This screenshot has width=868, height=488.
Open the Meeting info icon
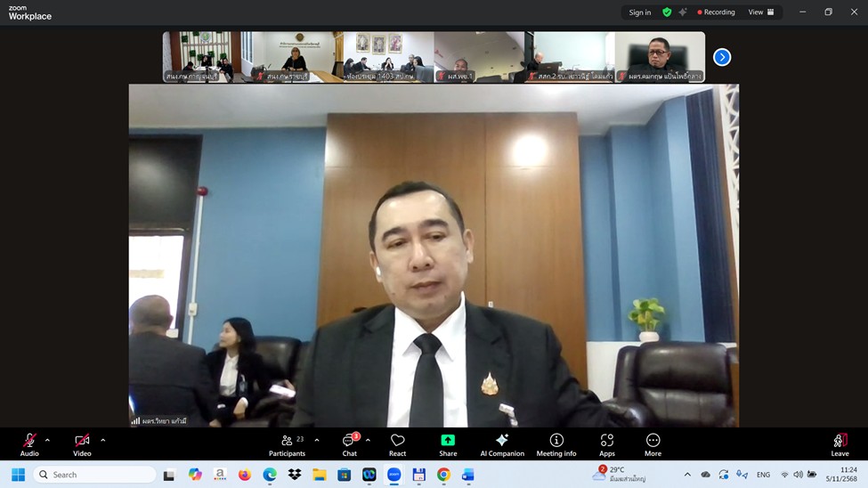[556, 441]
